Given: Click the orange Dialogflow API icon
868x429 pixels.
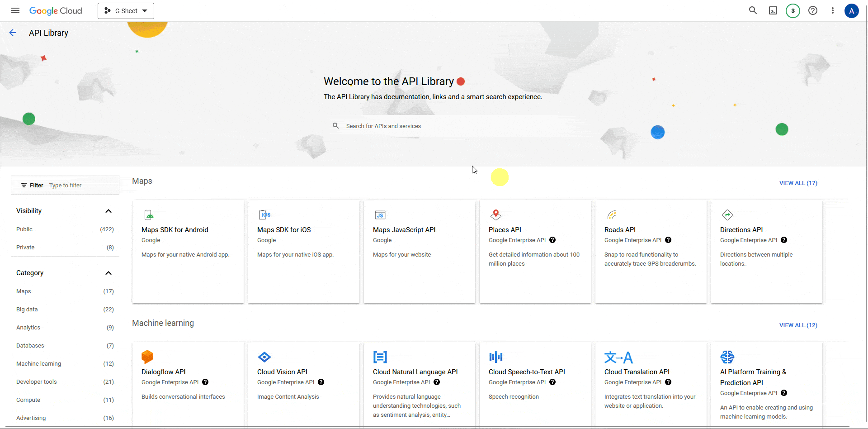Looking at the screenshot, I should pyautogui.click(x=147, y=357).
